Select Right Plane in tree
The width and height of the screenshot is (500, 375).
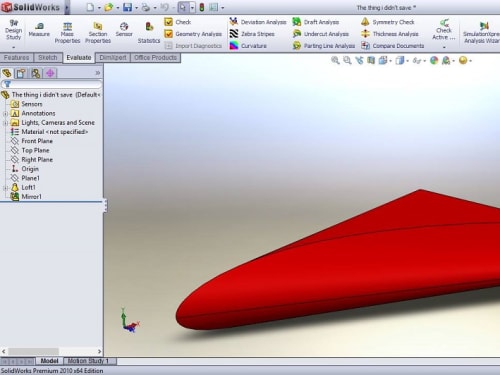pos(37,160)
